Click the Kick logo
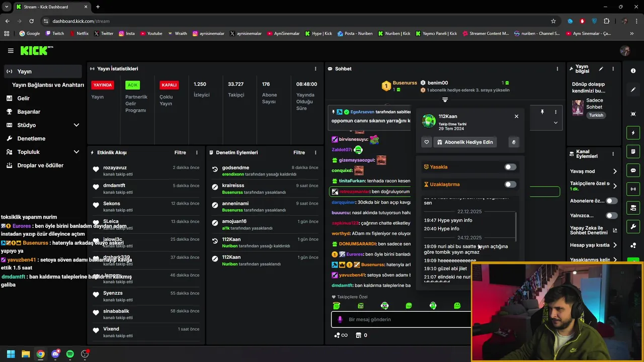The height and width of the screenshot is (362, 644). tap(36, 50)
